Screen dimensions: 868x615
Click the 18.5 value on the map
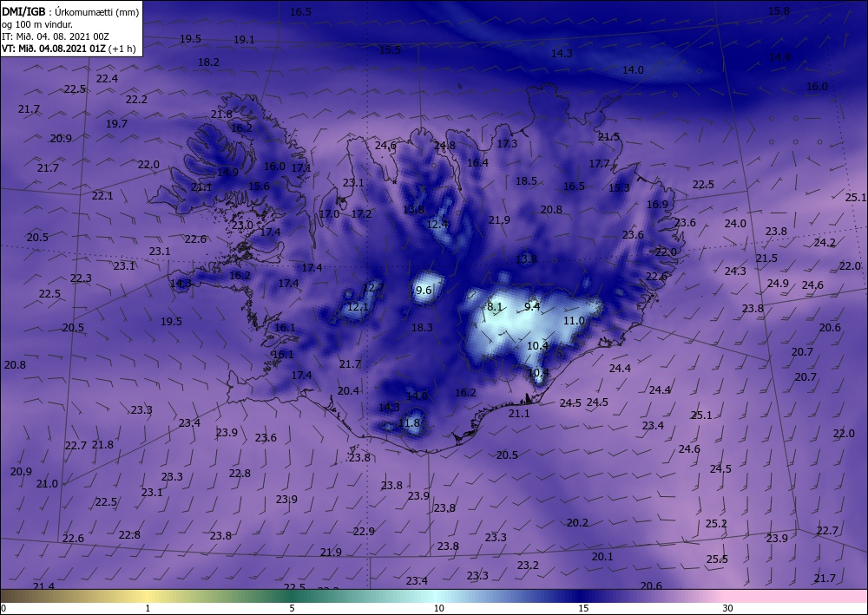point(527,180)
